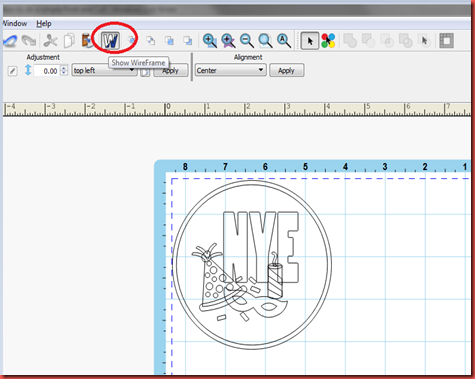Increase the 0.00 adjustment stepper
The width and height of the screenshot is (475, 379).
coord(64,68)
